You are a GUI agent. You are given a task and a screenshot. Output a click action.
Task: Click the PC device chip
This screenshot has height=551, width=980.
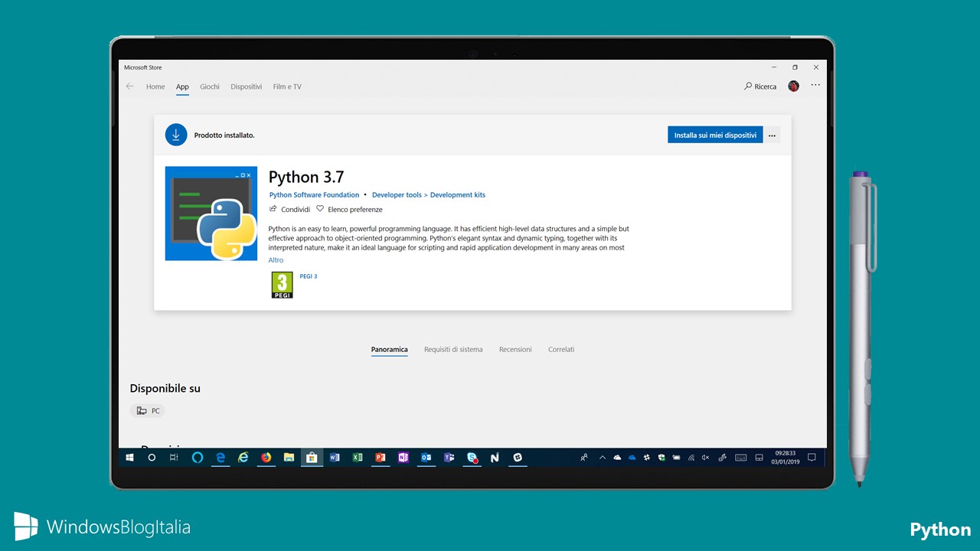[148, 411]
